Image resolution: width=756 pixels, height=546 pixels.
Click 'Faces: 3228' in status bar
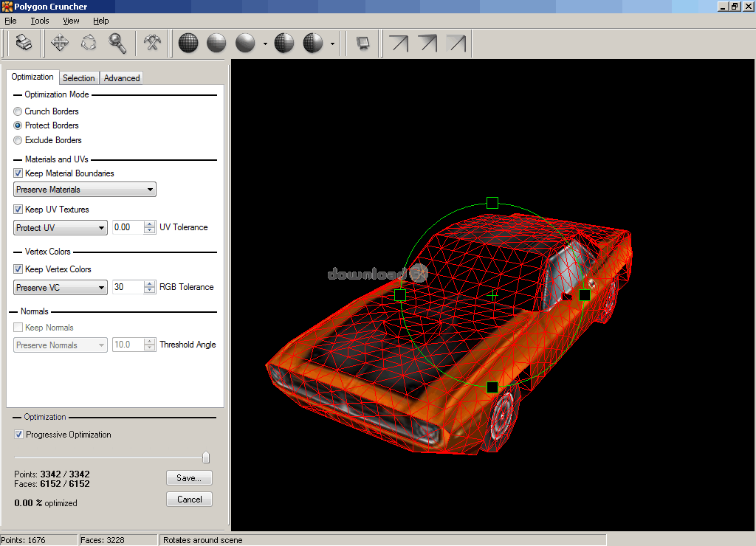pyautogui.click(x=102, y=540)
